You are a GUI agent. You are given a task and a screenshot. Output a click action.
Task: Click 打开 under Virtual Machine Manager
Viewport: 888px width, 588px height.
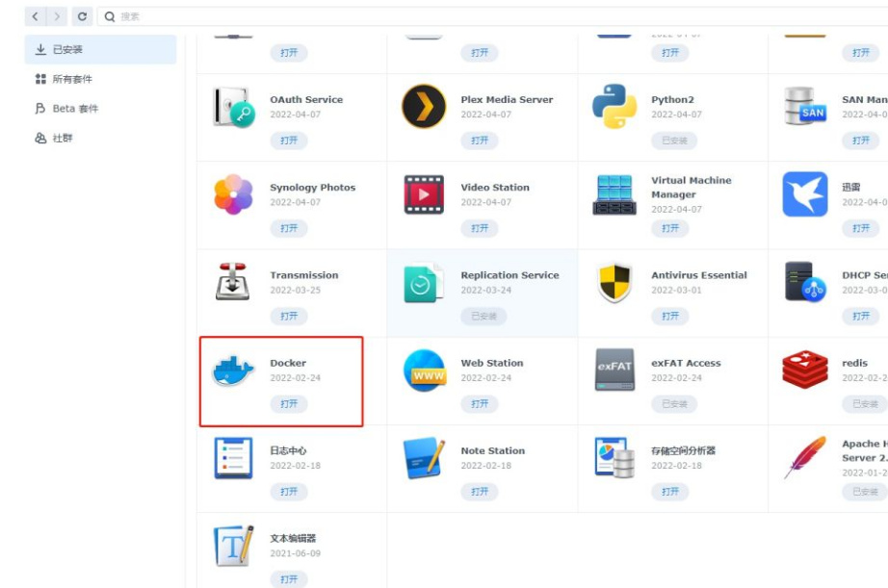click(x=670, y=228)
